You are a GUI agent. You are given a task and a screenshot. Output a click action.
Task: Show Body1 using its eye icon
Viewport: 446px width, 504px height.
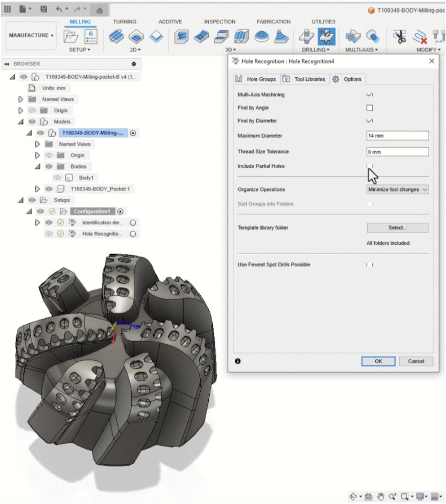[57, 178]
